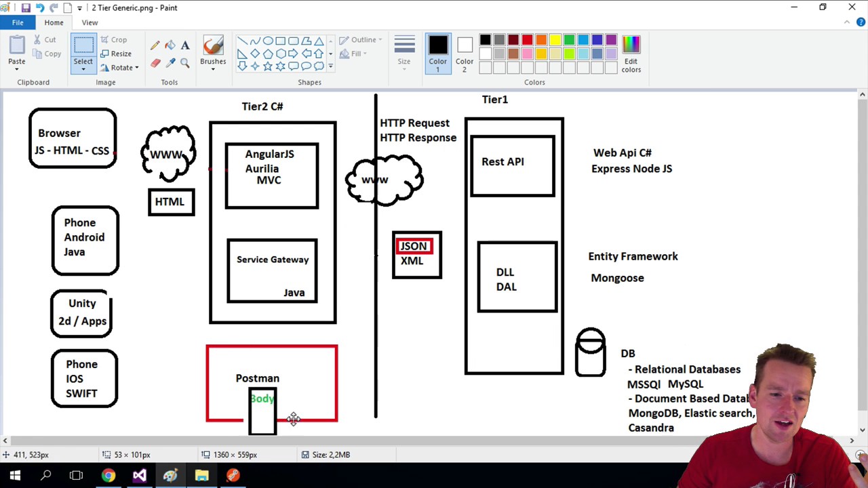Image resolution: width=868 pixels, height=488 pixels.
Task: Pick the Fill with color bucket tool
Action: [170, 45]
